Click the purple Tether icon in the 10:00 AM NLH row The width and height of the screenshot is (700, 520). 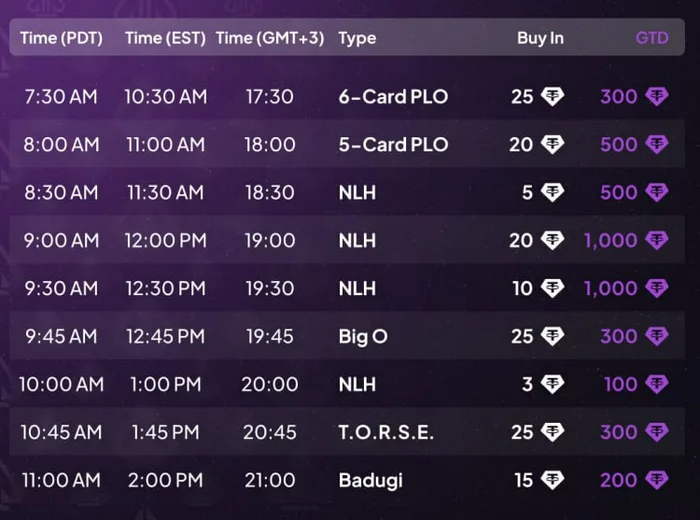click(x=656, y=385)
